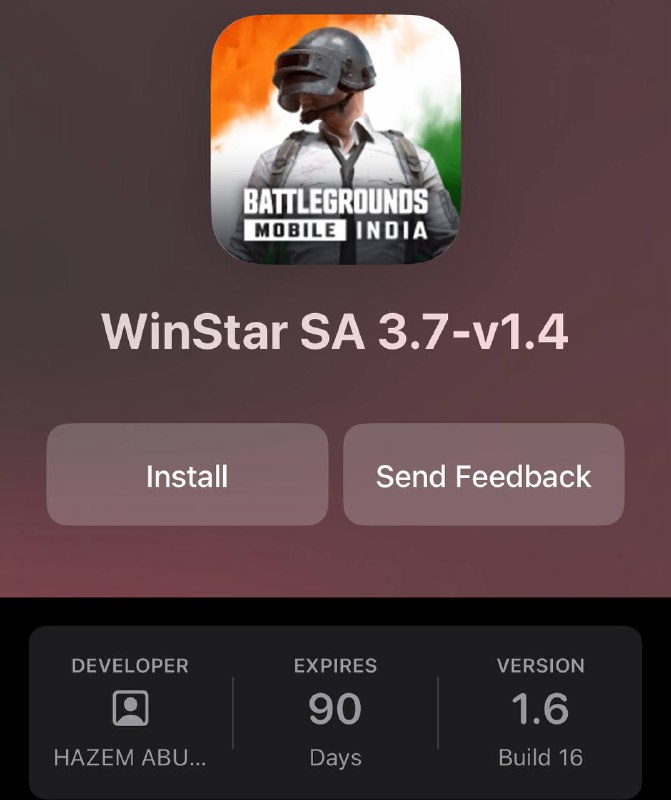Tap the VERSION heading

coord(541,666)
